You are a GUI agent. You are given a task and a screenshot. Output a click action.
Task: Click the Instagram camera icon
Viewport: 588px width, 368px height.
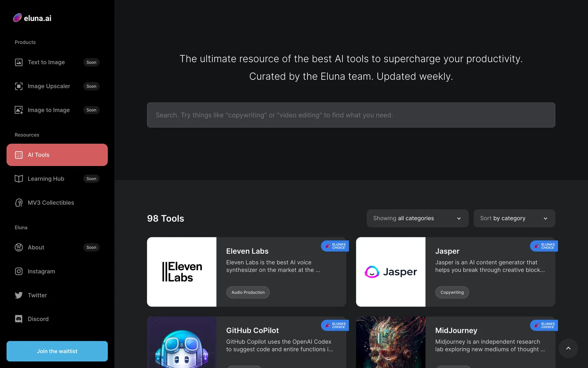point(19,271)
